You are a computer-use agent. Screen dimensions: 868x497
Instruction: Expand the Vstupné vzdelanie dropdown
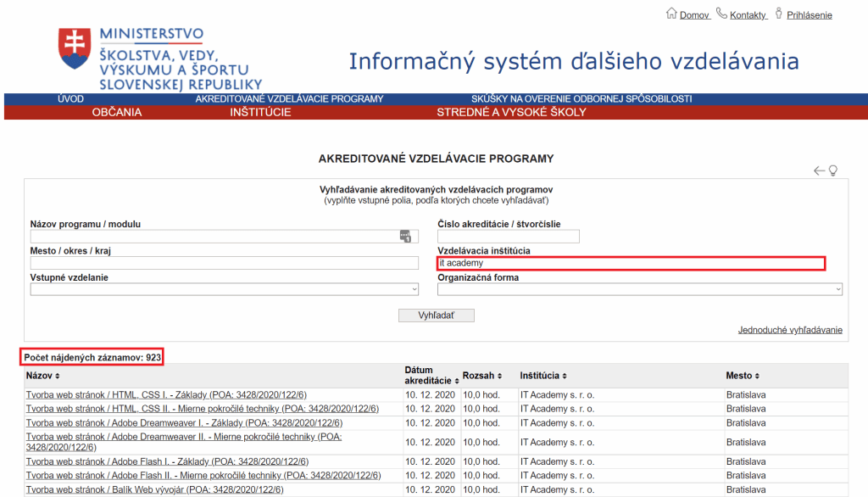(225, 289)
